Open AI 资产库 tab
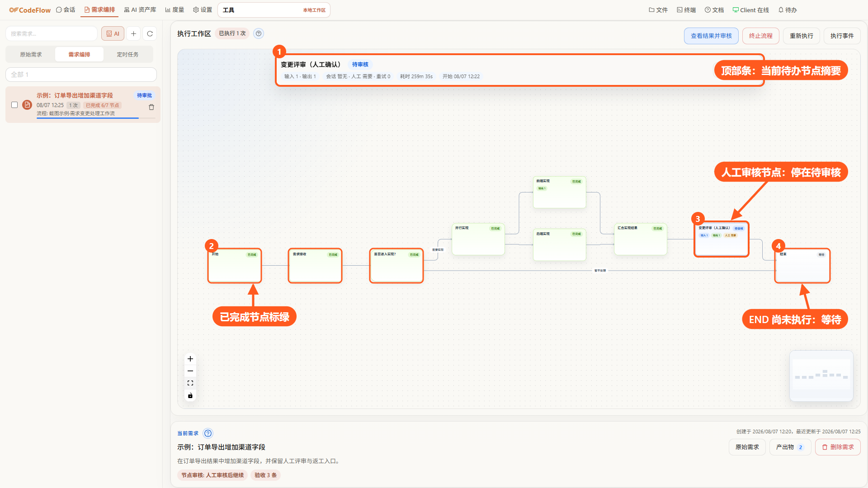868x488 pixels. tap(140, 9)
